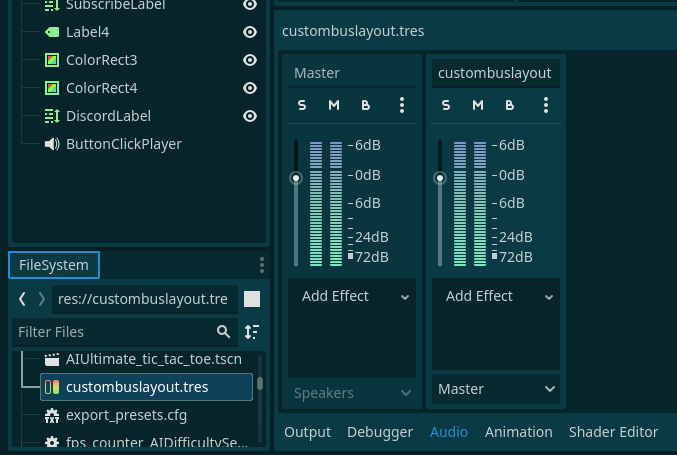
Task: Solo the Master bus
Action: coord(302,105)
